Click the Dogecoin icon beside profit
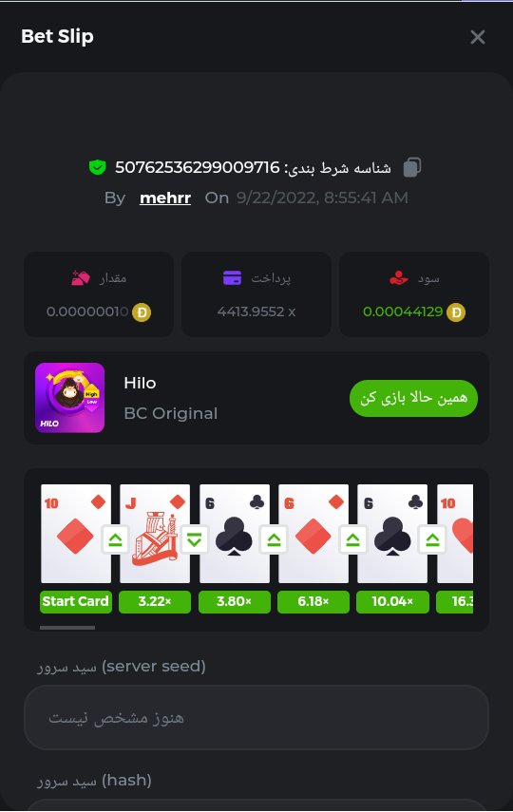 (456, 312)
